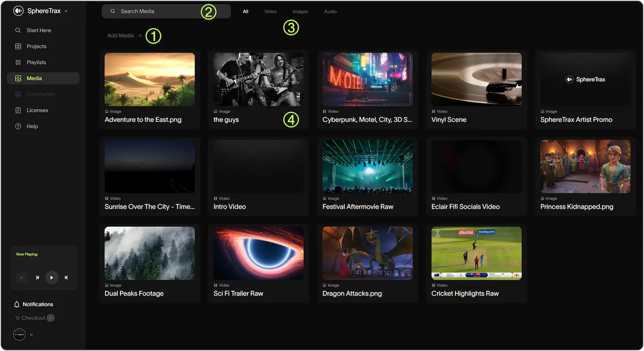Image resolution: width=644 pixels, height=351 pixels.
Task: Click the Projects grid icon
Action: coord(18,46)
